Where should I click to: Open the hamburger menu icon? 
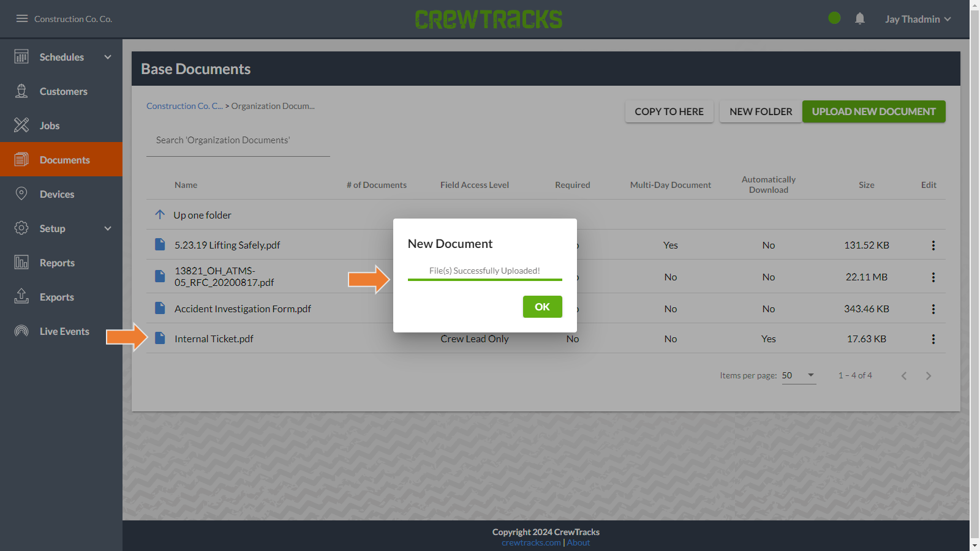22,18
